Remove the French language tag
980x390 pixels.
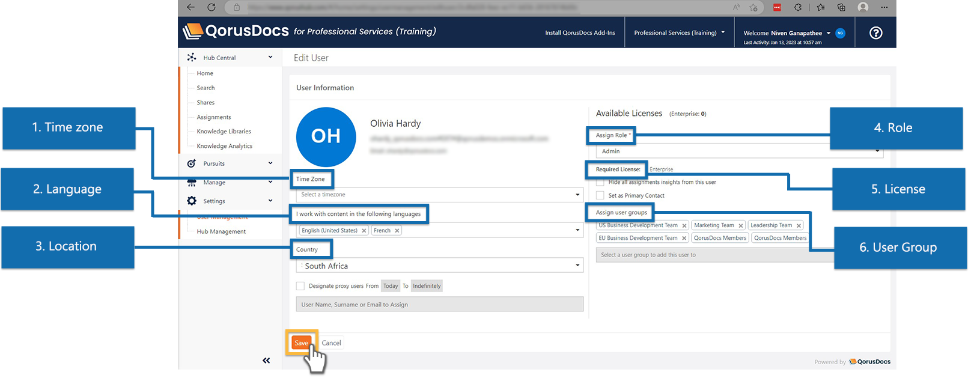(397, 231)
